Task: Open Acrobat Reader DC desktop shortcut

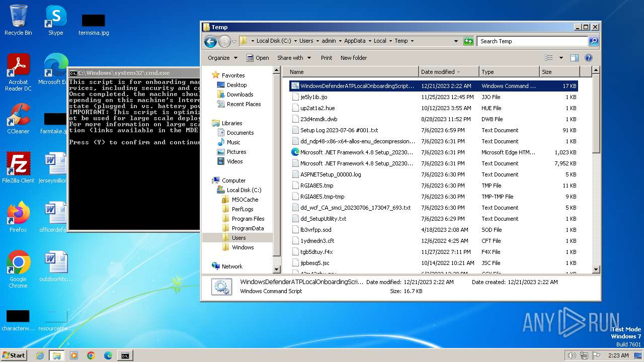Action: click(x=18, y=72)
